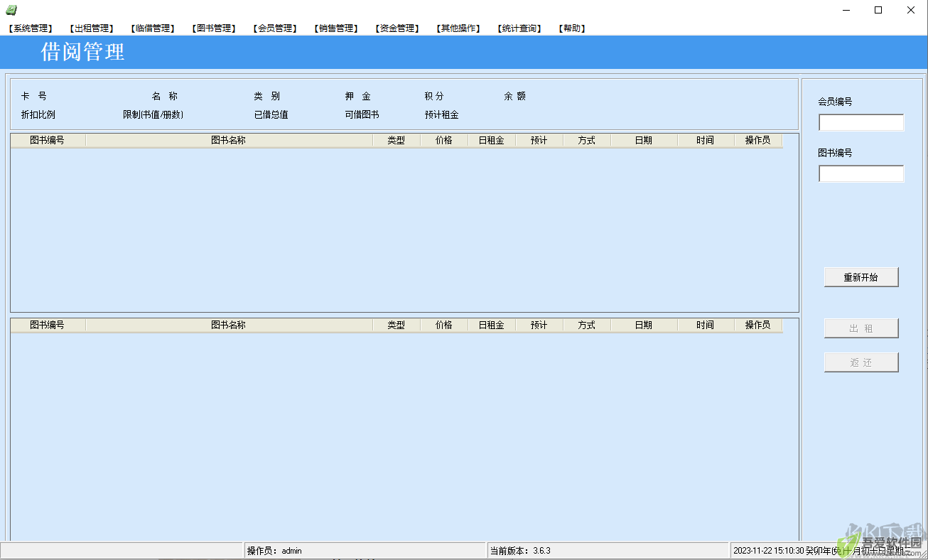
Task: Click 预计 column header in lower table
Action: (539, 325)
